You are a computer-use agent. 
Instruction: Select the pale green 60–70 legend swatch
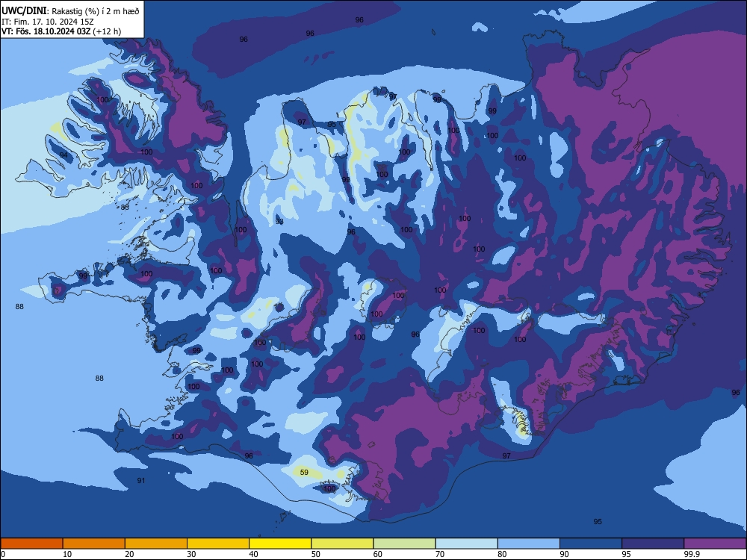tap(404, 544)
